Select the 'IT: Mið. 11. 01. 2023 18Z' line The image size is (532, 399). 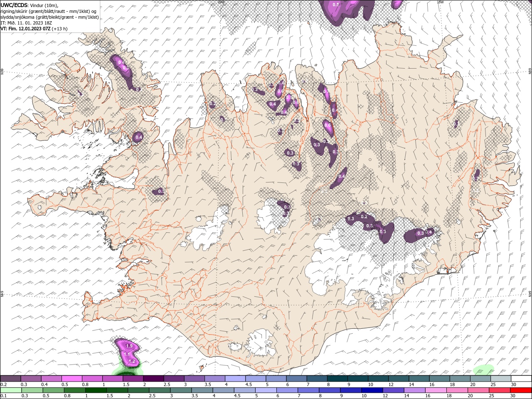(27, 23)
